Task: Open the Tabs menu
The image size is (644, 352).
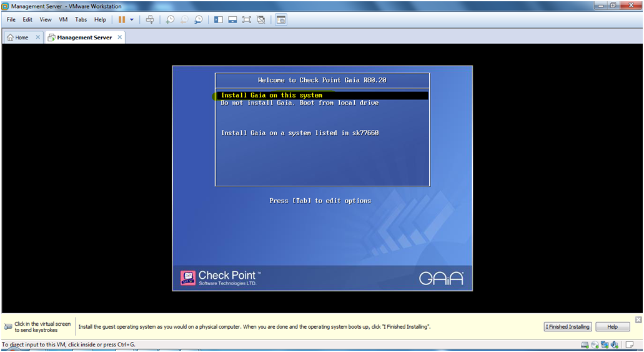Action: coord(81,20)
